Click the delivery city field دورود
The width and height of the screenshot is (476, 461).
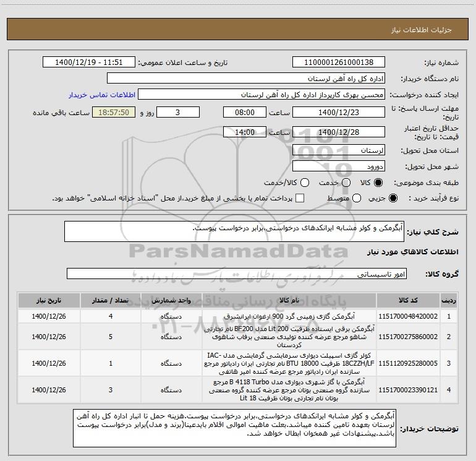(339, 166)
